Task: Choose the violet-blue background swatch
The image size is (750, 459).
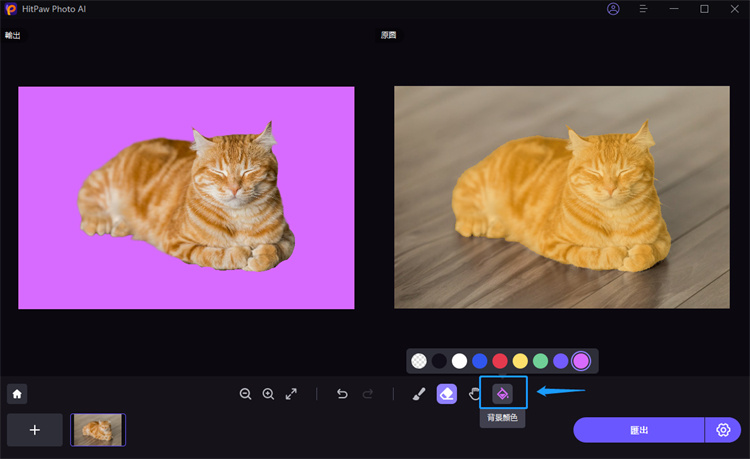Action: [x=561, y=361]
